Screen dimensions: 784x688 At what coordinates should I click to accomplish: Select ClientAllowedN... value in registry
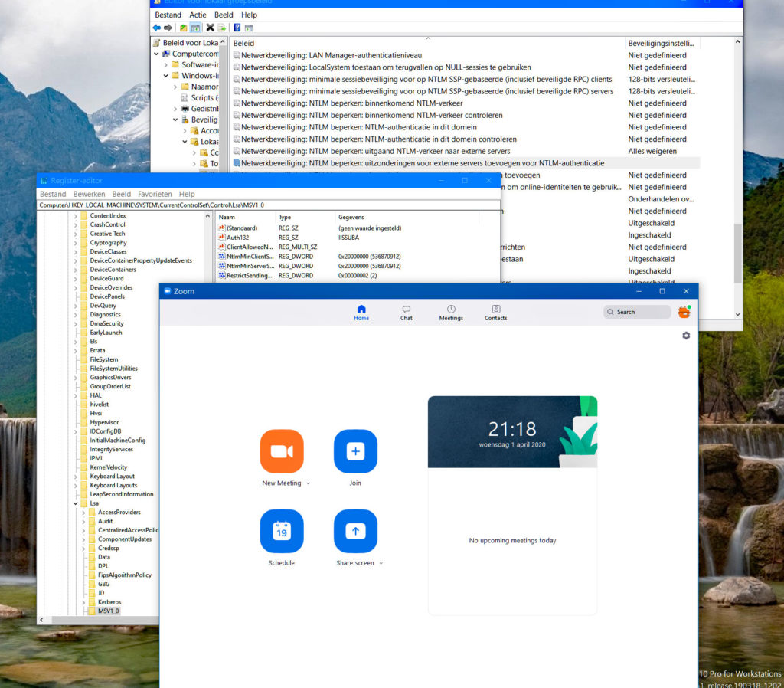coord(250,247)
